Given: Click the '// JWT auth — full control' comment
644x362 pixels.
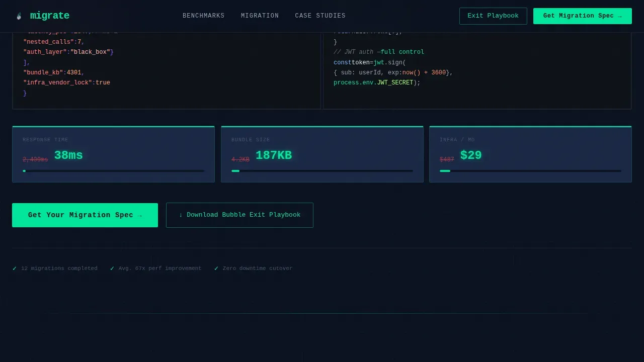Looking at the screenshot, I should pyautogui.click(x=379, y=52).
